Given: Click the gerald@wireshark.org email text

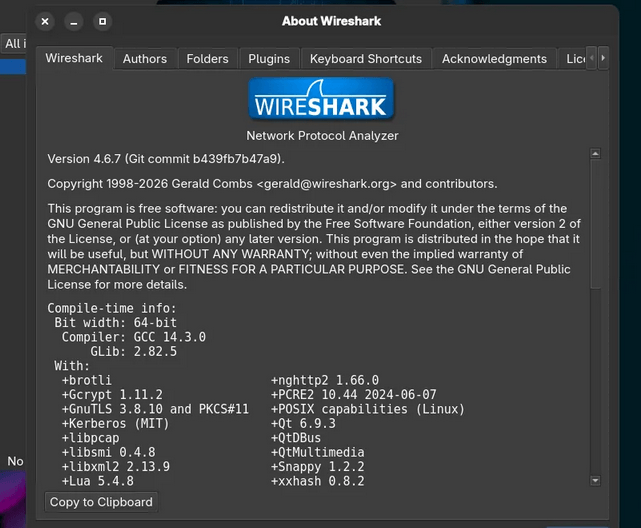Looking at the screenshot, I should (x=327, y=184).
